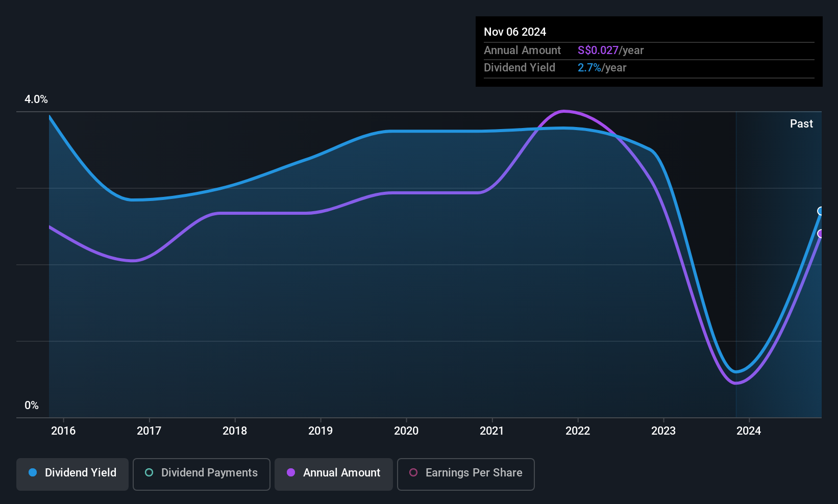Click the blue Dividend Yield legend dot
This screenshot has width=838, height=504.
(x=33, y=472)
